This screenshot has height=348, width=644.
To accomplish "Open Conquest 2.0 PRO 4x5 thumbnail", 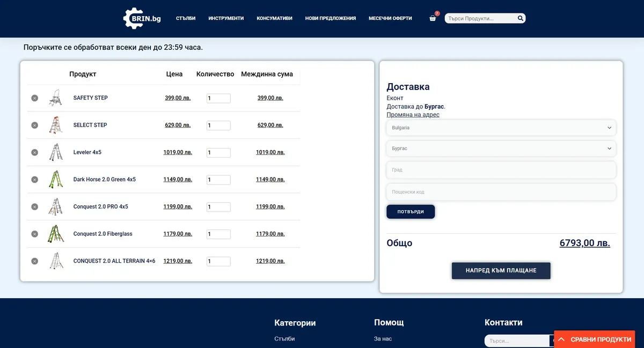I will click(x=56, y=206).
